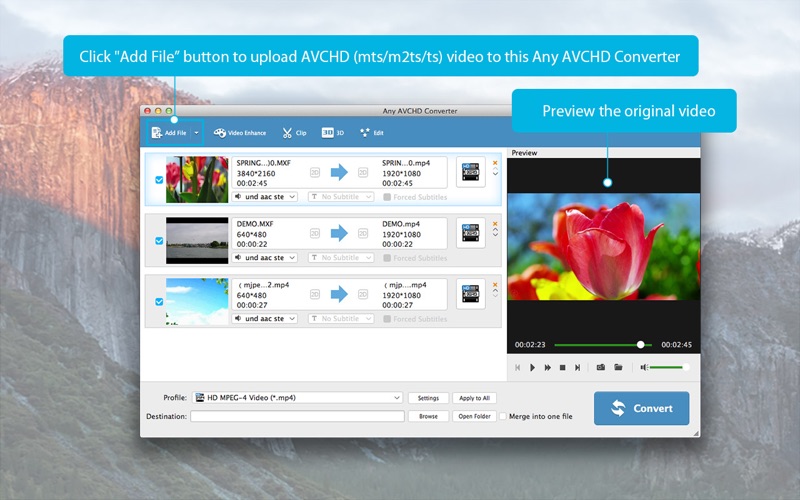Open snapshot folder icon
Screen dimensions: 800x500
point(618,367)
